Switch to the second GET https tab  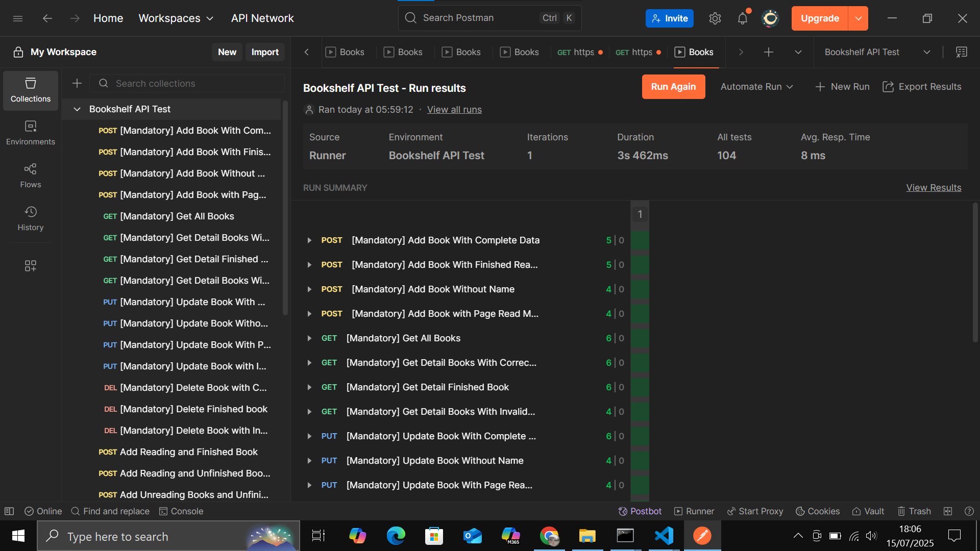[x=638, y=52]
